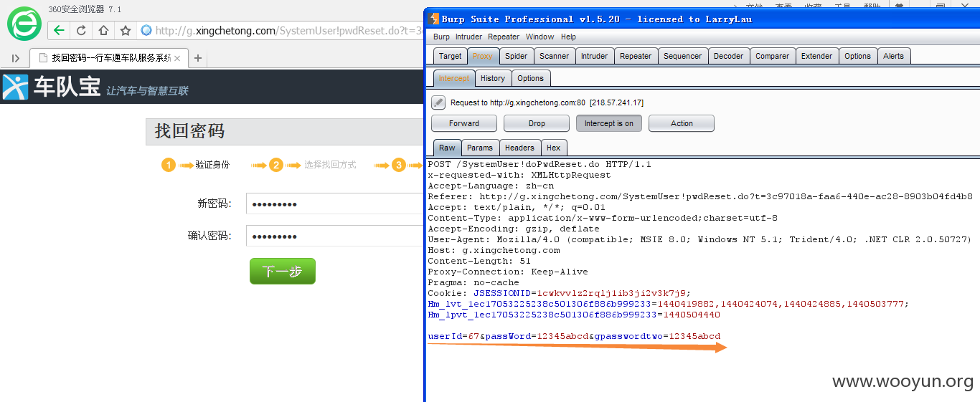The height and width of the screenshot is (402, 980).
Task: Switch to the top-level Options tab
Action: [857, 56]
